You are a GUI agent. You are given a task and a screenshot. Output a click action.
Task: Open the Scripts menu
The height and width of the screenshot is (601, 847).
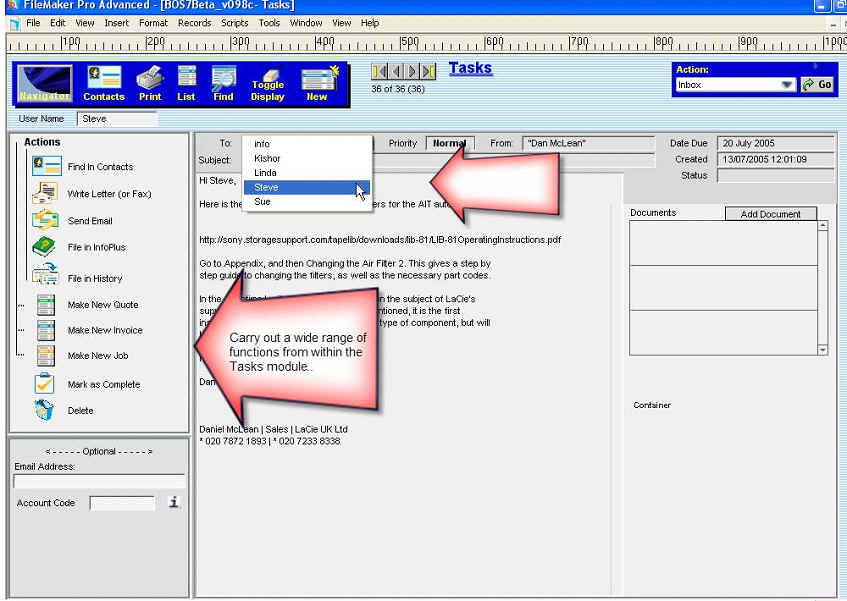[x=234, y=23]
